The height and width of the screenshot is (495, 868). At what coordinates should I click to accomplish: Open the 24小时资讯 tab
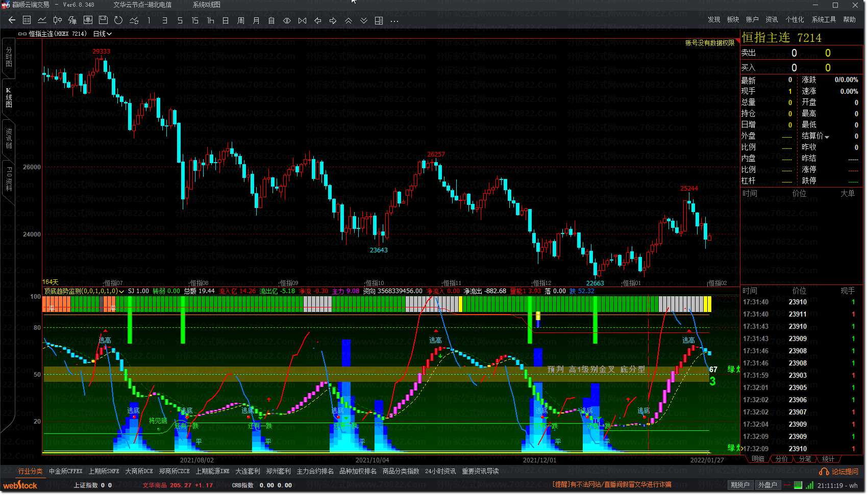coord(440,471)
